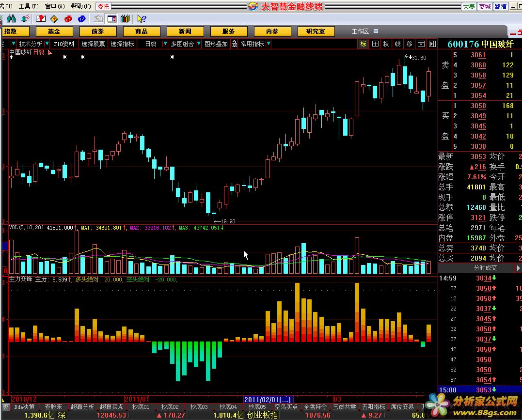Switch to 空鸟买点 indicator tab

coord(285,407)
